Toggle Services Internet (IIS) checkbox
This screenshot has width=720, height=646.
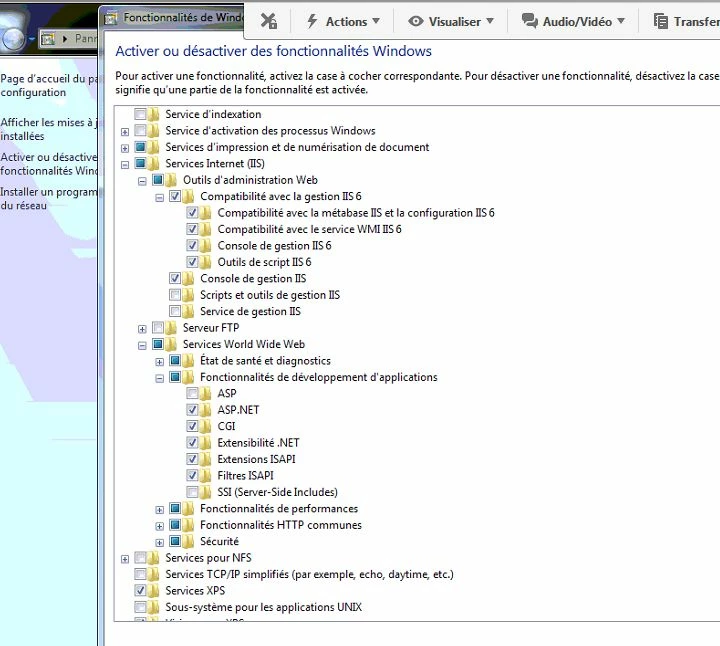(x=140, y=163)
